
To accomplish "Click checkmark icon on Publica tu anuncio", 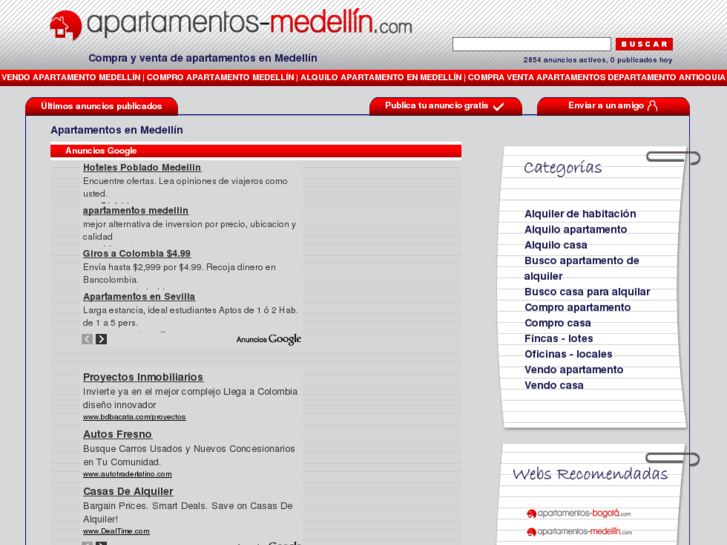I will (x=498, y=106).
